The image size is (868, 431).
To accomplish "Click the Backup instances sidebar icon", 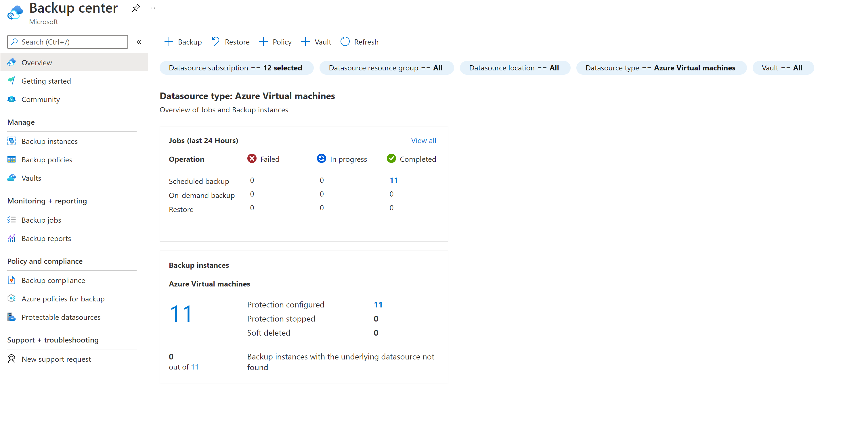I will coord(12,141).
